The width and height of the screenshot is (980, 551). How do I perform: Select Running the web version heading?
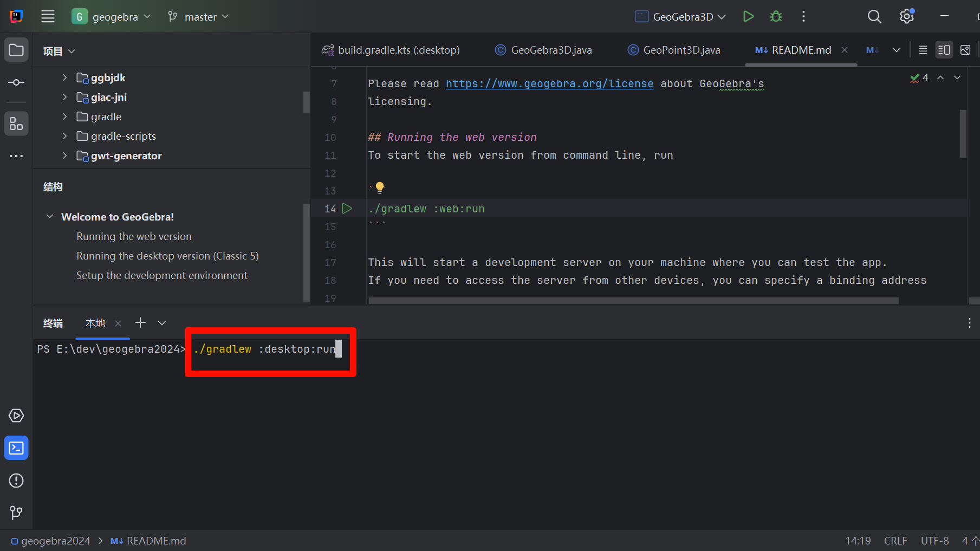pyautogui.click(x=134, y=236)
